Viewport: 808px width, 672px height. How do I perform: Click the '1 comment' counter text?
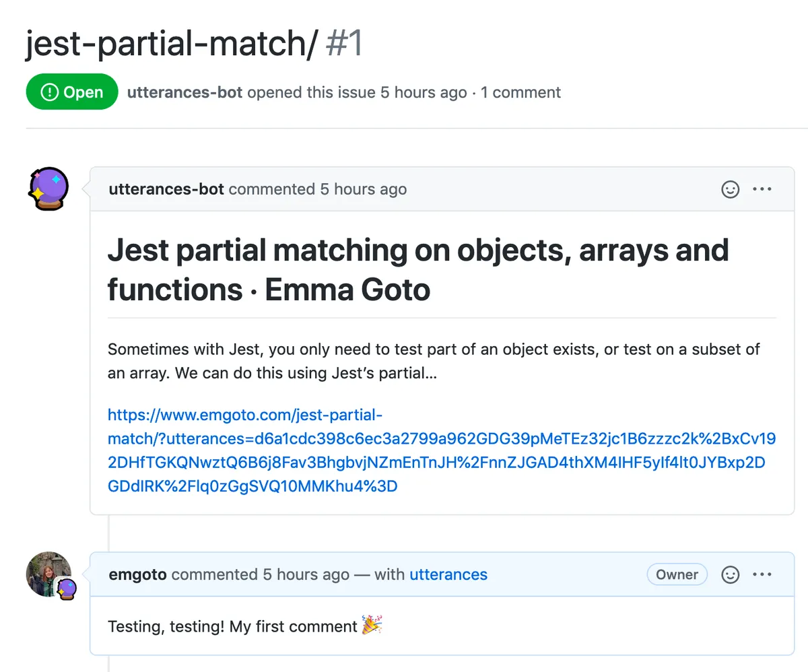click(520, 92)
